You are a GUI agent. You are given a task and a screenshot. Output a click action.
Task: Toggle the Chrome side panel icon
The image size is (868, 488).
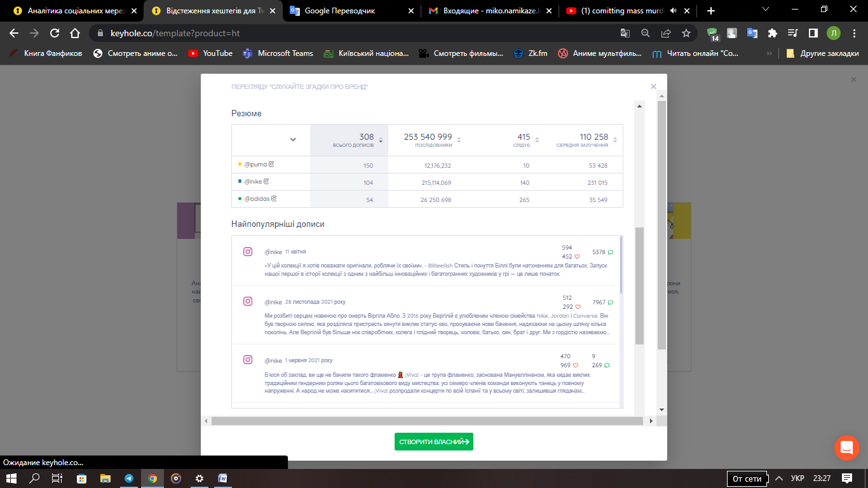tap(813, 33)
